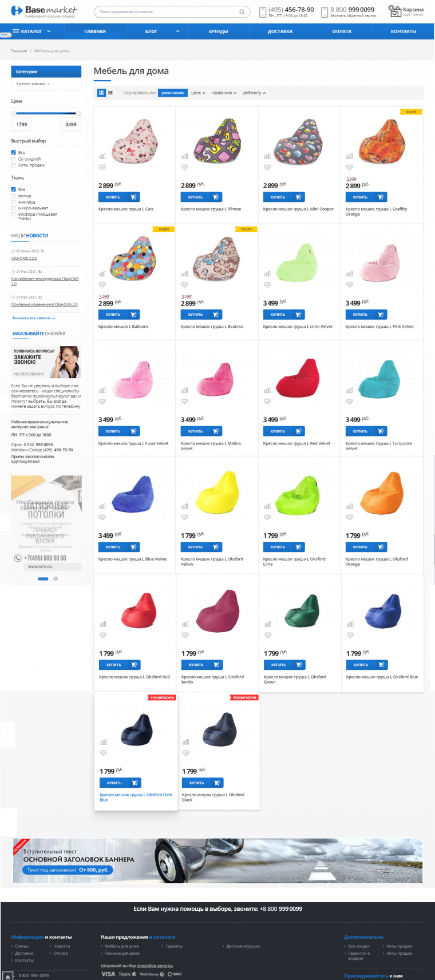Open the shopping cart icon
435x980 pixels.
click(395, 11)
